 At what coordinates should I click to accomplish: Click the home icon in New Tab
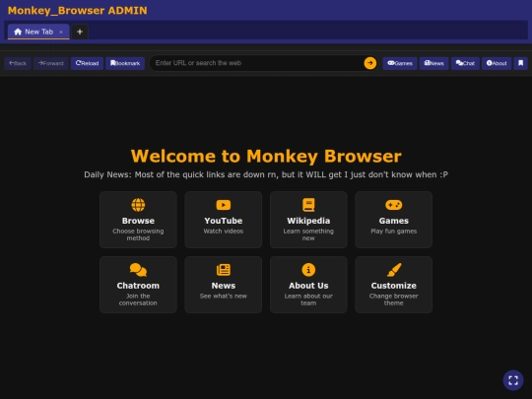18,32
